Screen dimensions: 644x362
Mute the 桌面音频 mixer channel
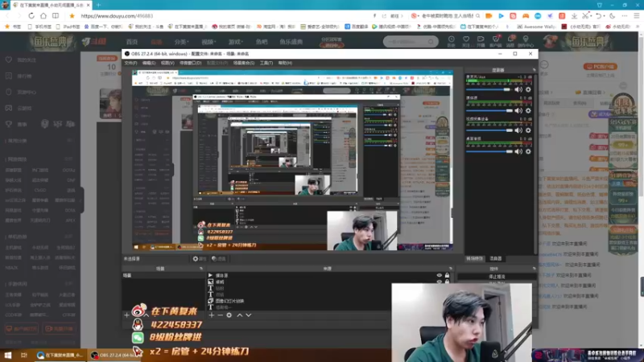click(x=518, y=151)
